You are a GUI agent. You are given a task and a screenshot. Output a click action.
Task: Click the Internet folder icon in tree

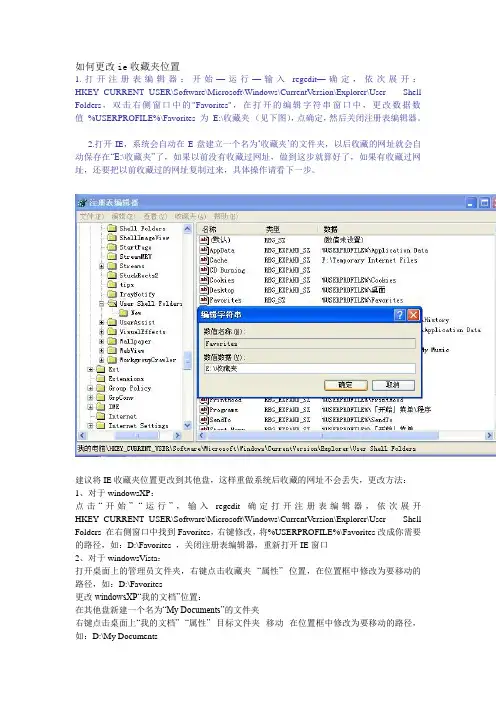(x=101, y=416)
